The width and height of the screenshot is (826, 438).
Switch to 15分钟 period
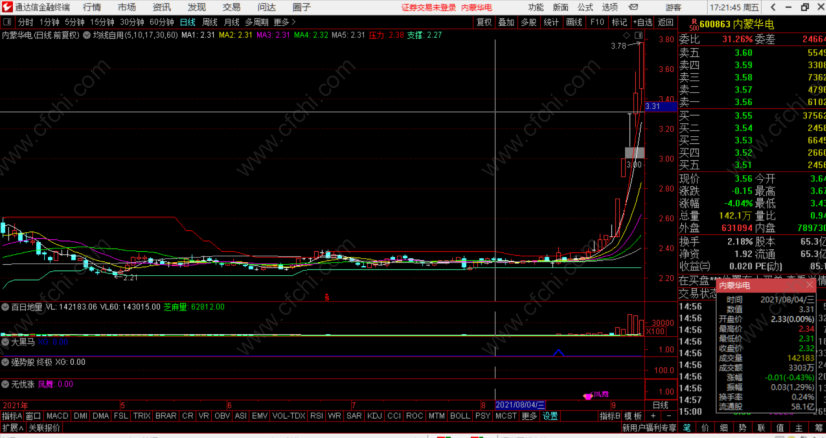[x=102, y=22]
